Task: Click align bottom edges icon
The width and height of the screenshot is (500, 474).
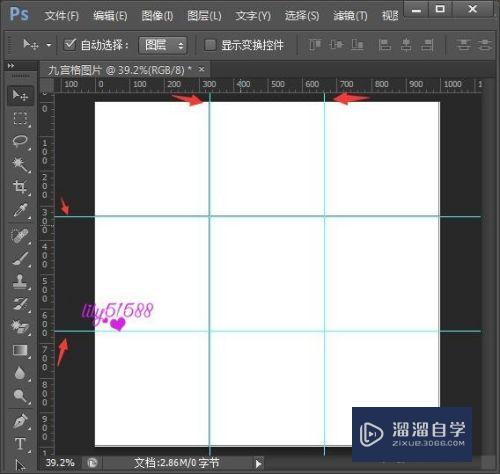Action: coord(357,45)
